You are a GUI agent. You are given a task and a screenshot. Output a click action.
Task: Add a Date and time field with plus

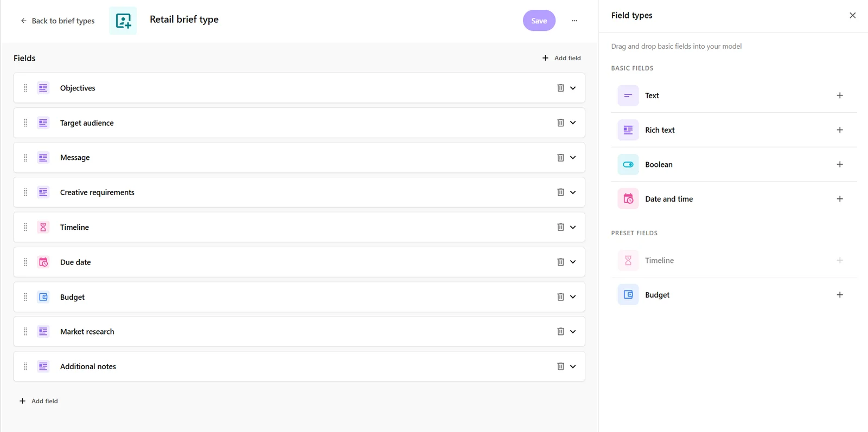[840, 199]
